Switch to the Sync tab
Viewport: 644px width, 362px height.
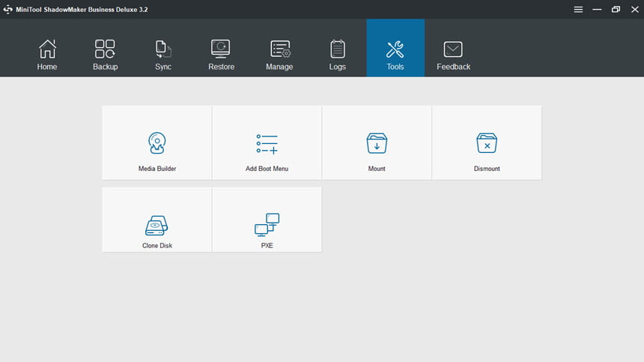[163, 54]
